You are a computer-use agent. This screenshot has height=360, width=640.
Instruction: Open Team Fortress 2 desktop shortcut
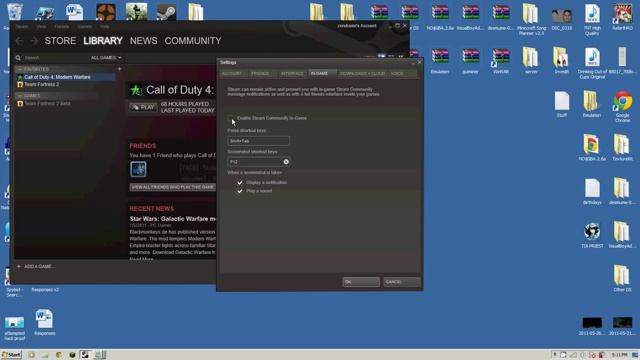[x=106, y=11]
